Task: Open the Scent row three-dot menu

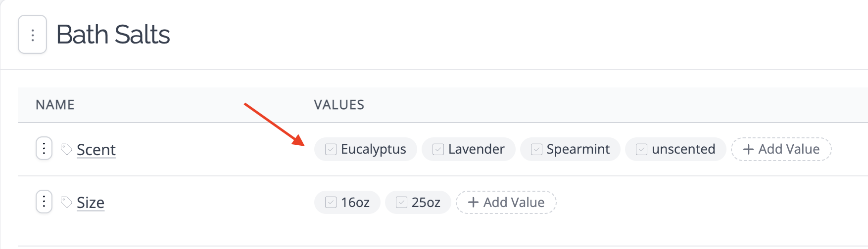Action: pyautogui.click(x=44, y=148)
